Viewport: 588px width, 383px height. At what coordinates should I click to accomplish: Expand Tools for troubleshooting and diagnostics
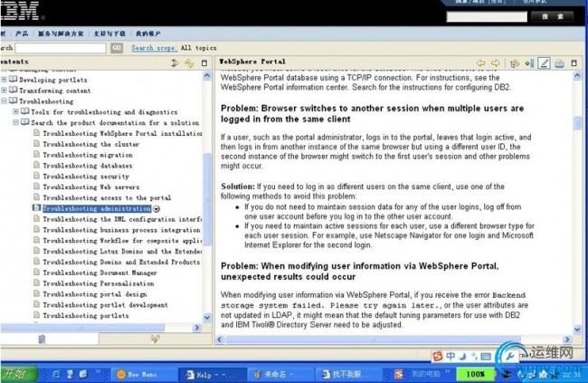click(15, 111)
